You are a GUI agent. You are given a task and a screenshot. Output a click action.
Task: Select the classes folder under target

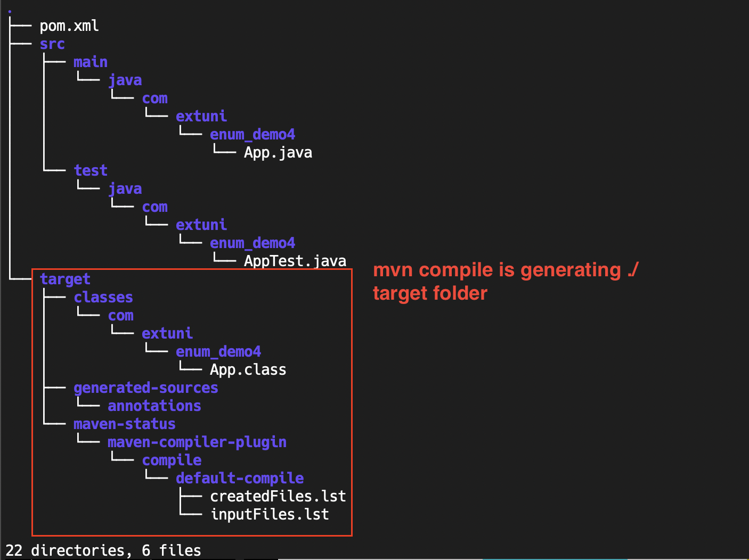click(103, 297)
